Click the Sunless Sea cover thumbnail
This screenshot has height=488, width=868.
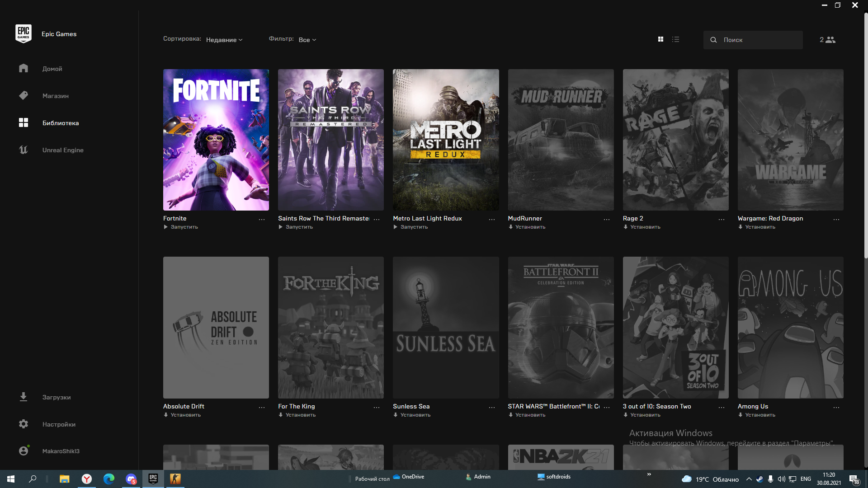446,328
